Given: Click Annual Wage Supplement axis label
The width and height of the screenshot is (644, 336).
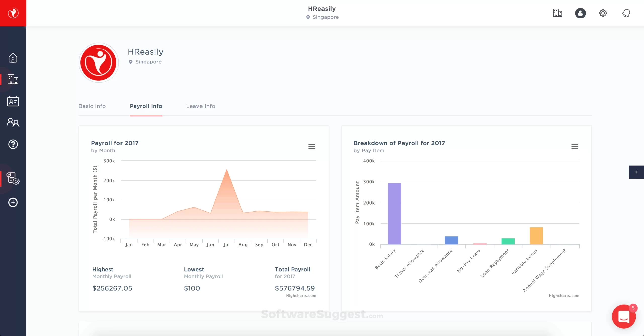Looking at the screenshot, I should click(x=544, y=271).
